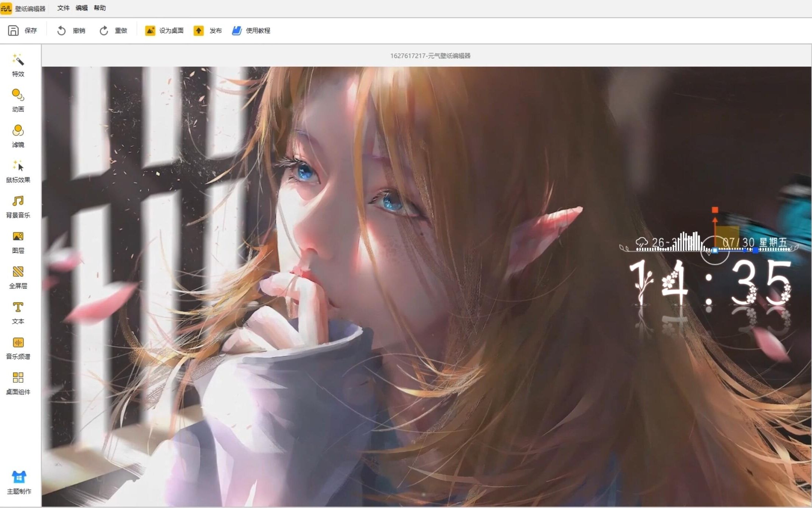Select the 鼠标效果 mouse effect tool
The width and height of the screenshot is (812, 508).
click(18, 171)
